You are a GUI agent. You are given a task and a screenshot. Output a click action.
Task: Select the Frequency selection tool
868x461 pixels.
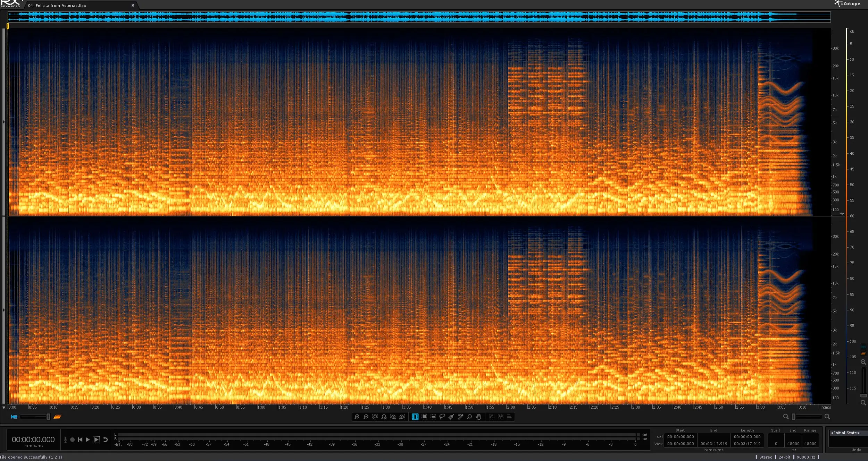coord(433,417)
